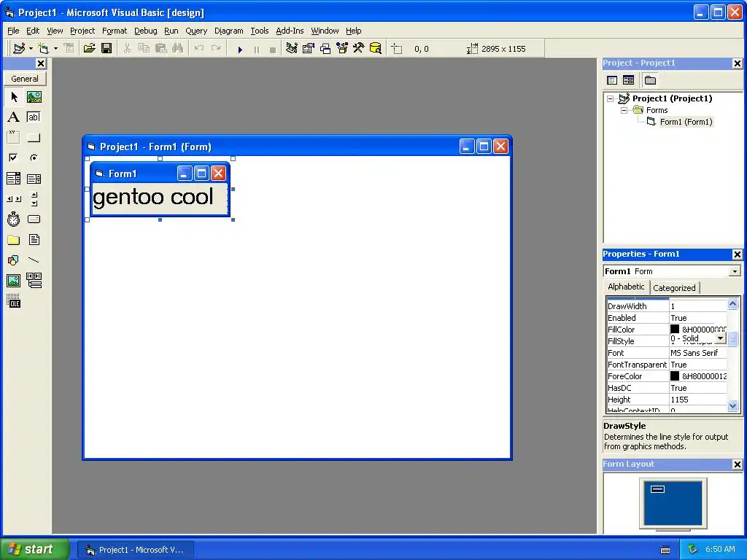This screenshot has height=560, width=747.
Task: Close the Form Layout panel
Action: coord(737,464)
